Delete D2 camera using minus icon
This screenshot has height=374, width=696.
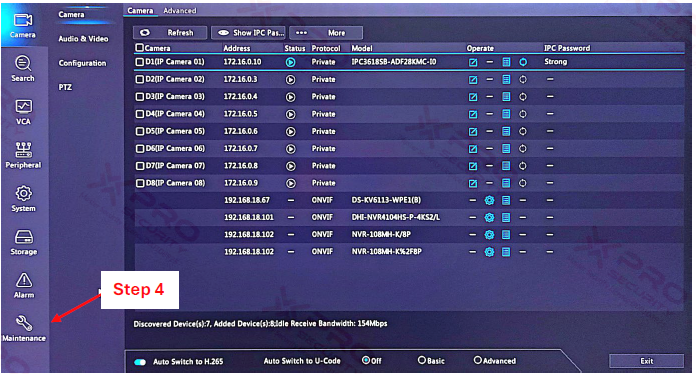[x=490, y=79]
